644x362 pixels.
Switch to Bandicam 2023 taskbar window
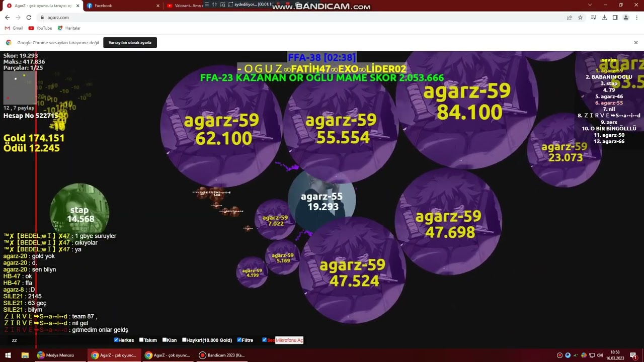click(x=222, y=355)
